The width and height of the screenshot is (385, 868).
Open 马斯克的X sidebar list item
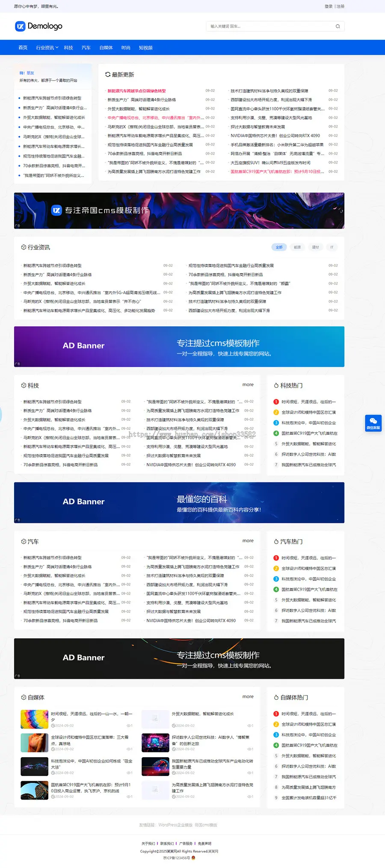click(54, 137)
